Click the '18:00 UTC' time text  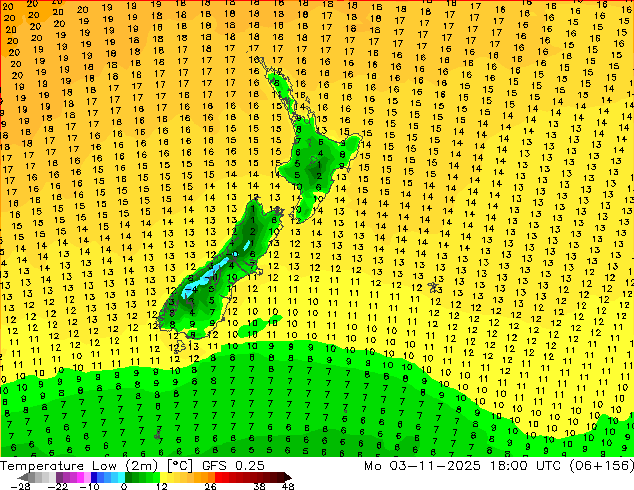(525, 466)
